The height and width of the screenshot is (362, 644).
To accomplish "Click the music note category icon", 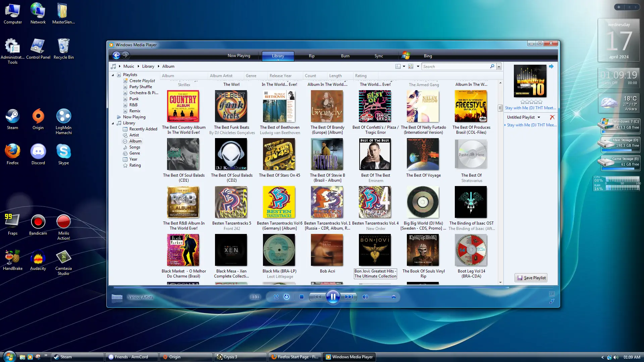I will tap(114, 66).
